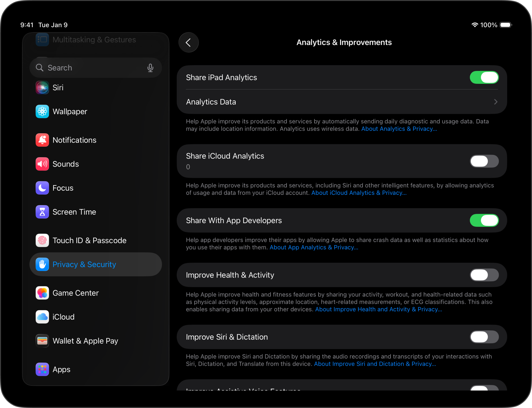The width and height of the screenshot is (532, 408).
Task: Turn off Share With App Developers
Action: [x=484, y=220]
